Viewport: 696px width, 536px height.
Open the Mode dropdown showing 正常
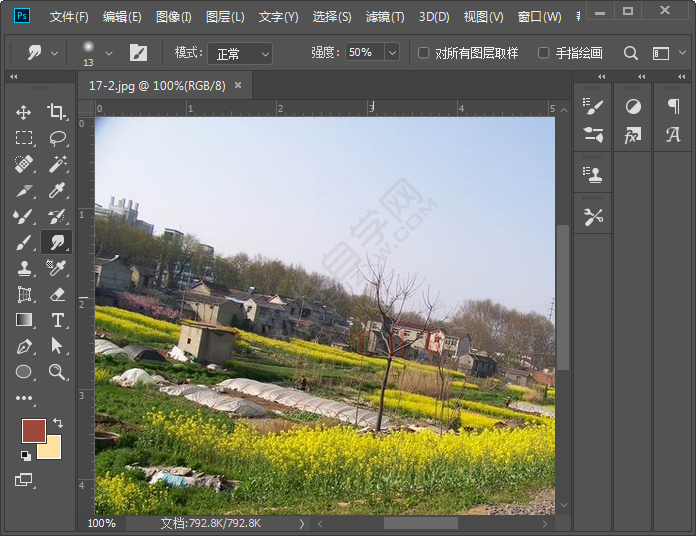tap(240, 54)
